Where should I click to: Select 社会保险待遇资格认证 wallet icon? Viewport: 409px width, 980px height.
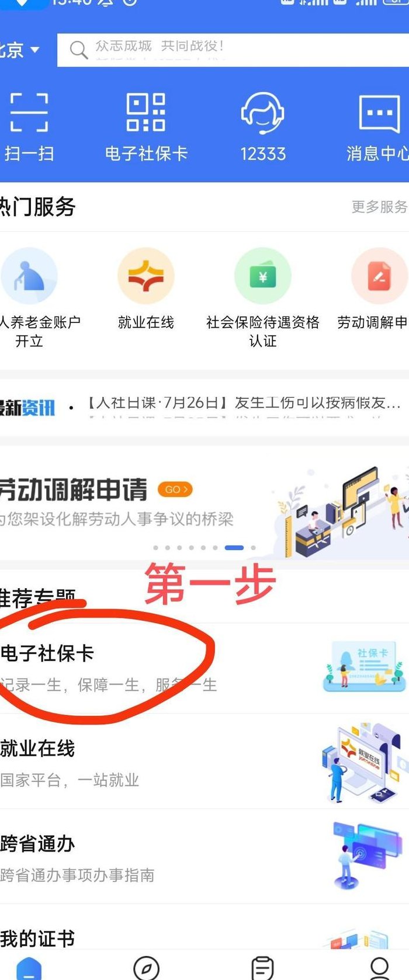tap(262, 276)
